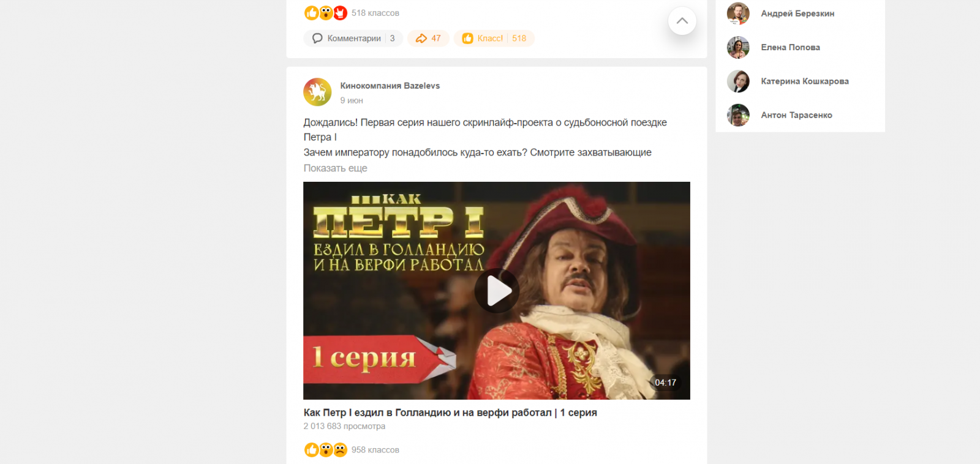Viewport: 980px width, 464px height.
Task: View 958 классов reactions list
Action: pyautogui.click(x=375, y=450)
